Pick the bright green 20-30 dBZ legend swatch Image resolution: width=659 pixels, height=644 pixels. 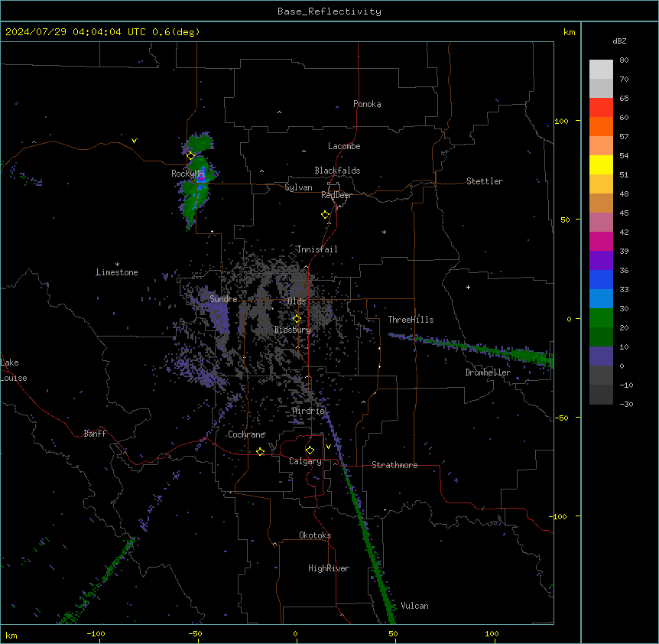(601, 318)
